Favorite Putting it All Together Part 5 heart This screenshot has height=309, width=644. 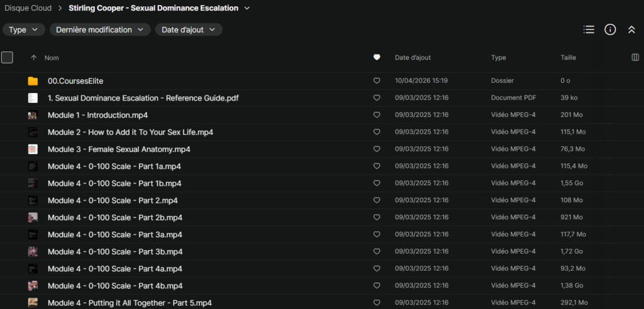click(x=377, y=303)
